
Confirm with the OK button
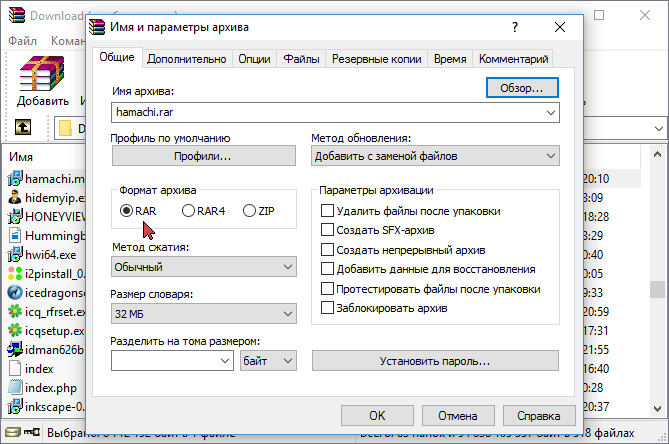377,415
